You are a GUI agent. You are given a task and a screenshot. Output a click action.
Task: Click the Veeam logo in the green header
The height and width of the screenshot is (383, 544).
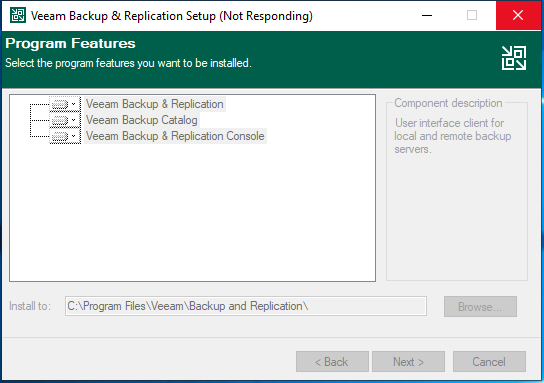tap(514, 58)
